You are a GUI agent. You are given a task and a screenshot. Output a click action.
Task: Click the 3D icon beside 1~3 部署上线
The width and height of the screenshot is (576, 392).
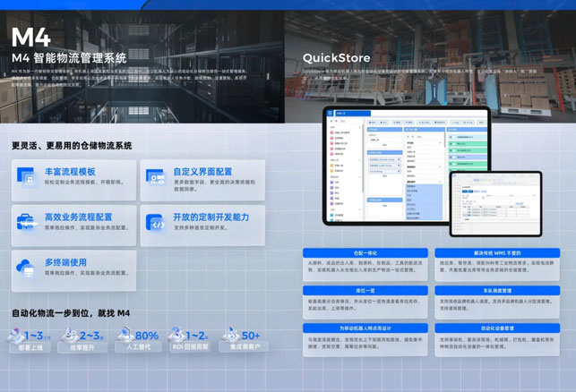(x=16, y=335)
